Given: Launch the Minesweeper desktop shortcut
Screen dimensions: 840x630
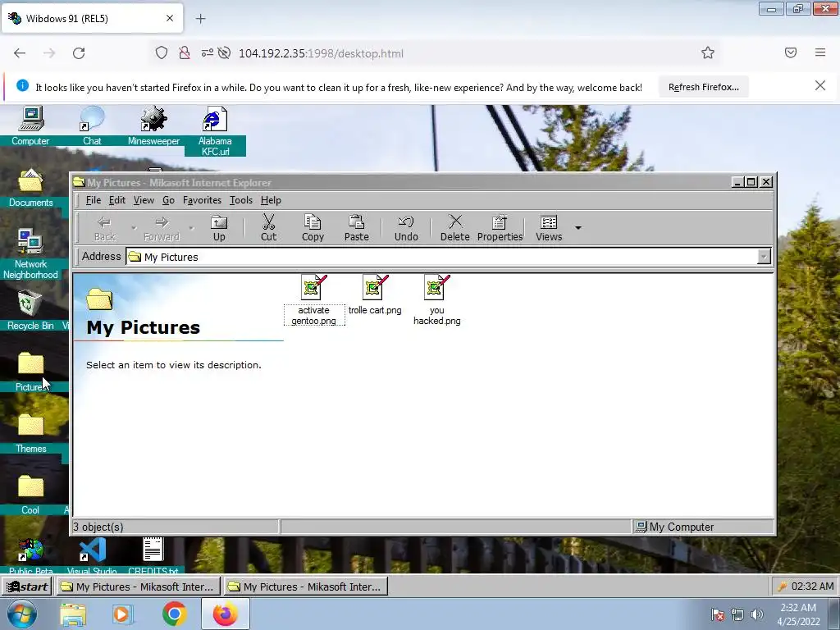Looking at the screenshot, I should click(153, 126).
